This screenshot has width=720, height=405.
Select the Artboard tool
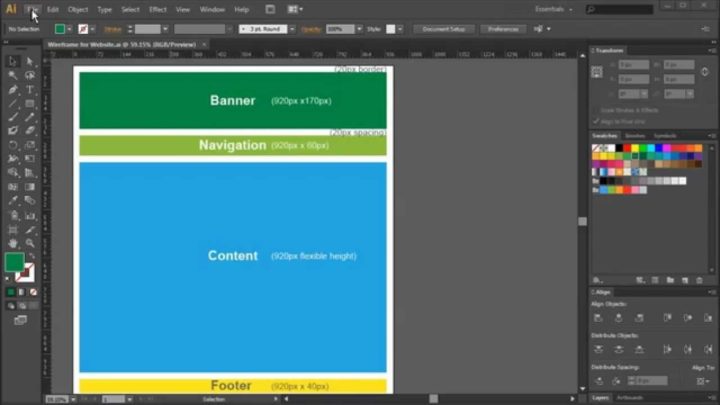pyautogui.click(x=12, y=229)
